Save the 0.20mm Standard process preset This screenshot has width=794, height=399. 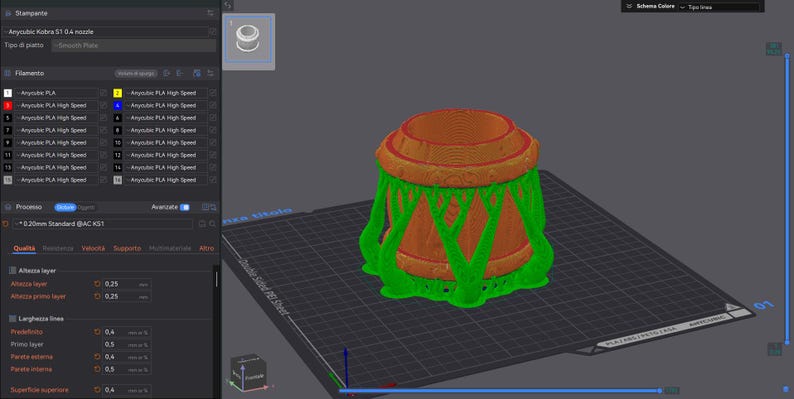click(x=202, y=224)
